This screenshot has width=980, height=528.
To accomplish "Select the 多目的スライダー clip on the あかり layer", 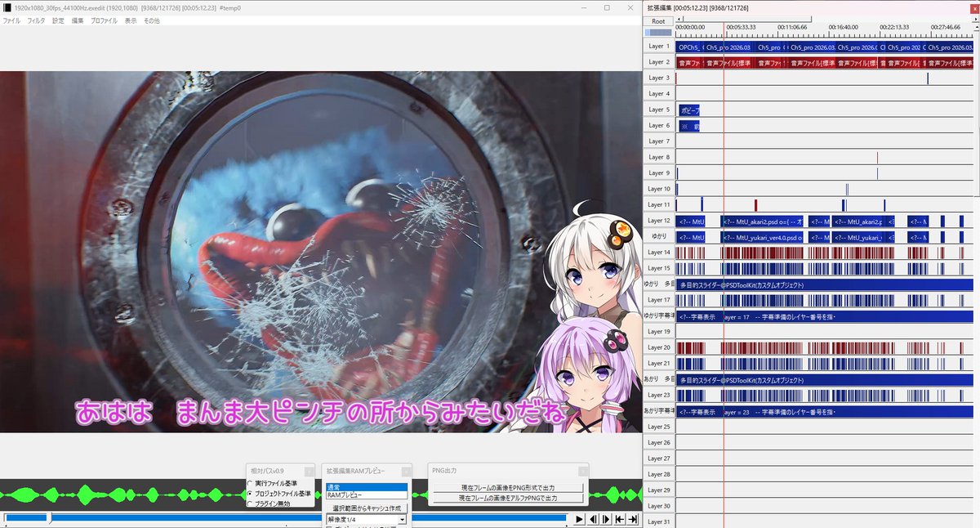I will [x=825, y=379].
